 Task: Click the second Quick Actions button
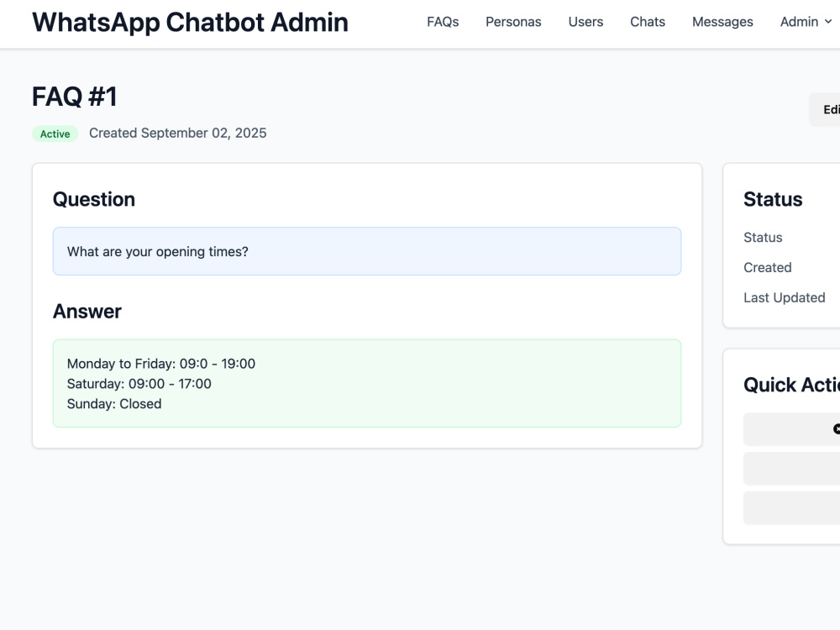[792, 469]
